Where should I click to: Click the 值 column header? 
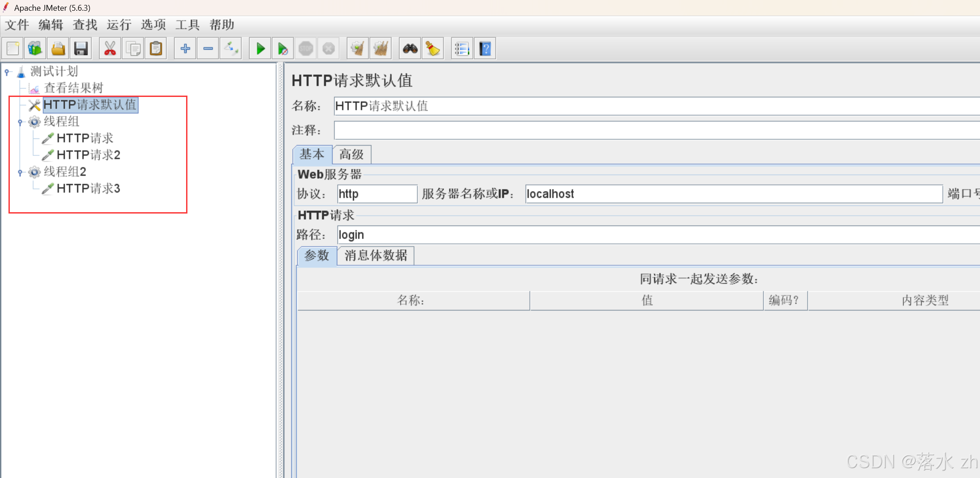pos(647,301)
